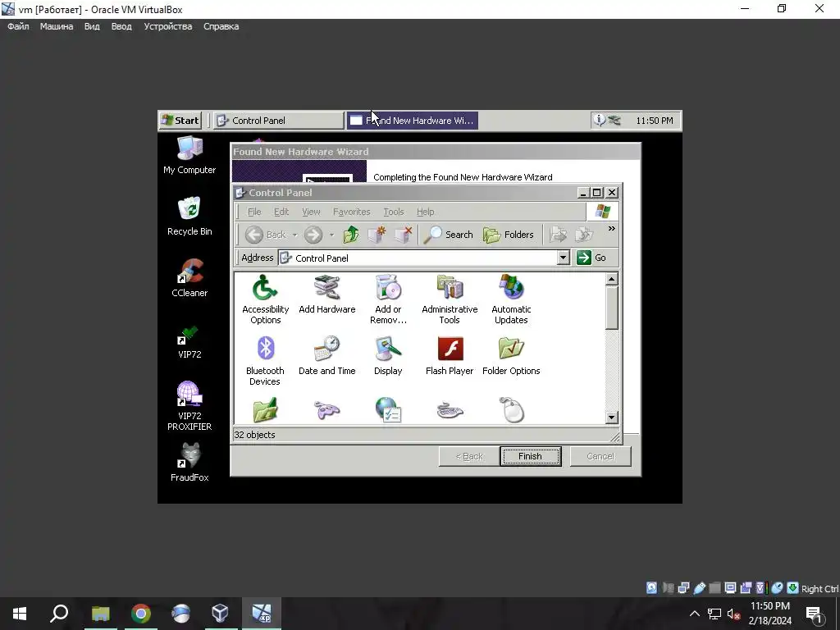Open Chrome from Windows taskbar
The height and width of the screenshot is (630, 840).
tap(141, 614)
